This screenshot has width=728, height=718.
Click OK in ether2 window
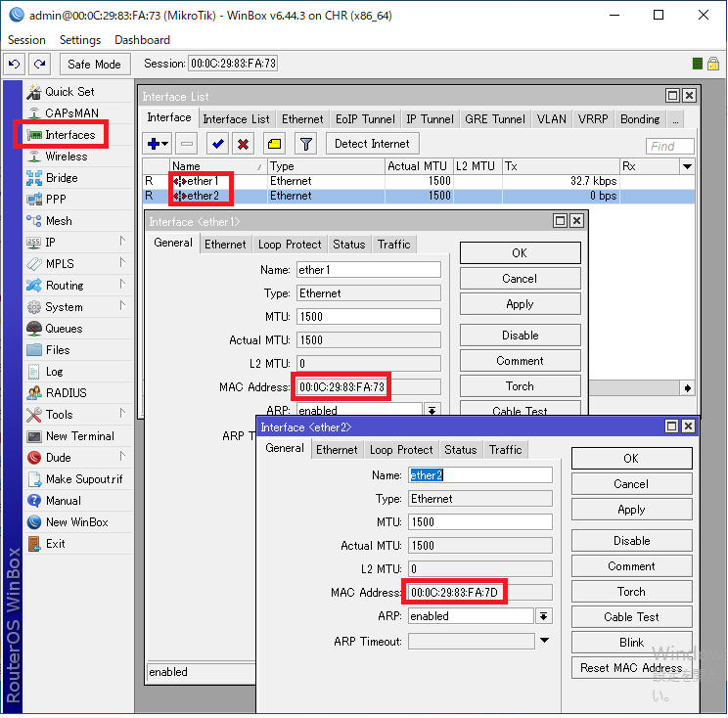coord(631,459)
